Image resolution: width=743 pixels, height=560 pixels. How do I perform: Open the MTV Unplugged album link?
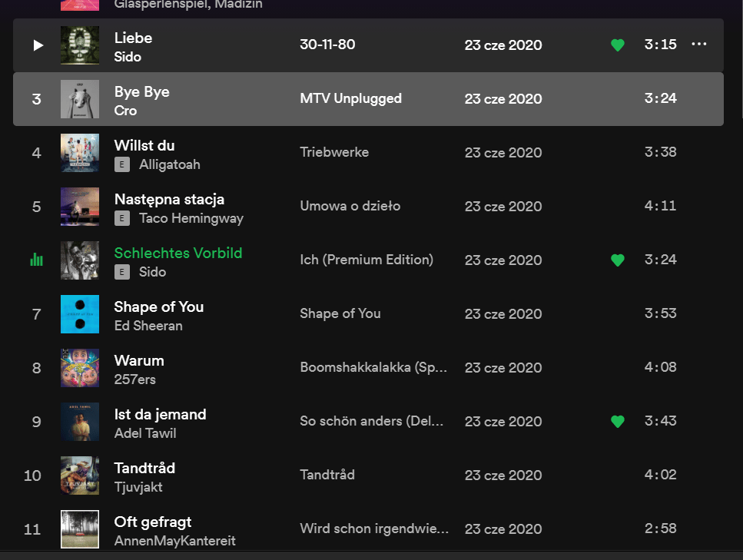pos(350,98)
